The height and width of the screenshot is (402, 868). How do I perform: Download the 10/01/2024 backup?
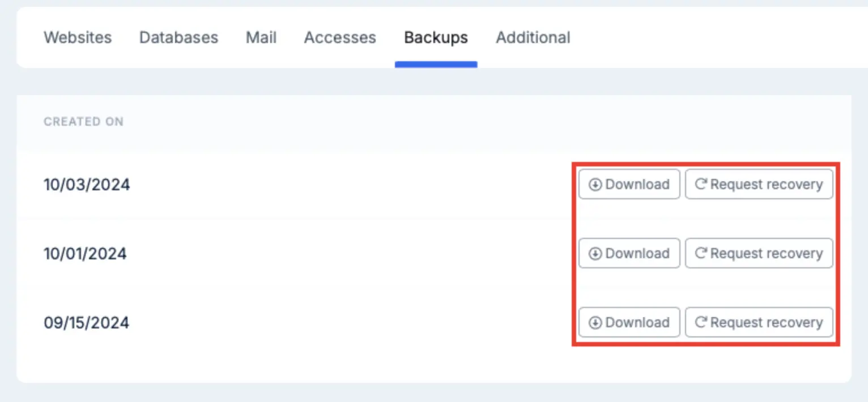click(x=629, y=253)
